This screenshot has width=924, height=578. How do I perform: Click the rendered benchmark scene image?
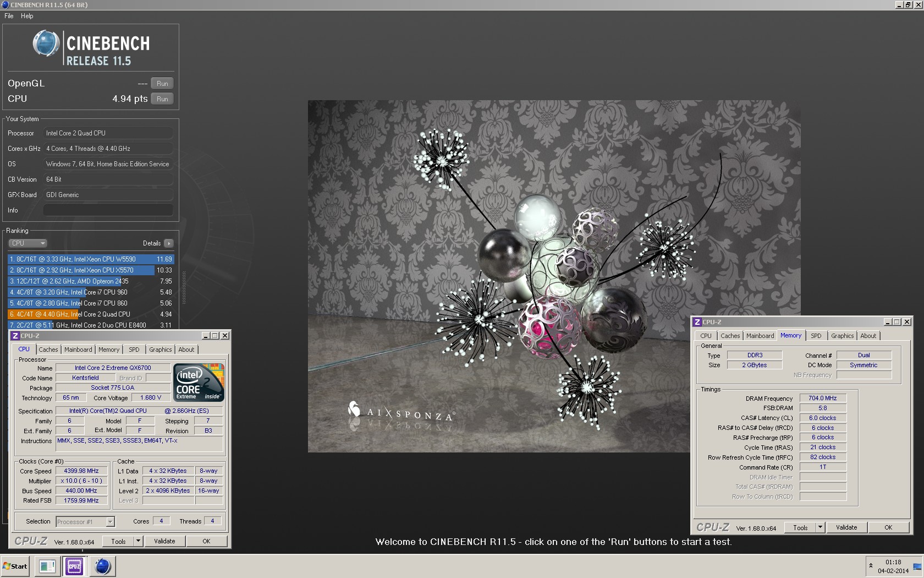[554, 276]
